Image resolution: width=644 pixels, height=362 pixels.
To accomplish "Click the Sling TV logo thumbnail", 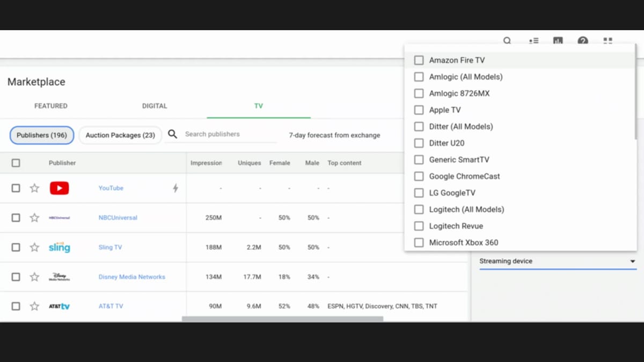I will coord(59,247).
